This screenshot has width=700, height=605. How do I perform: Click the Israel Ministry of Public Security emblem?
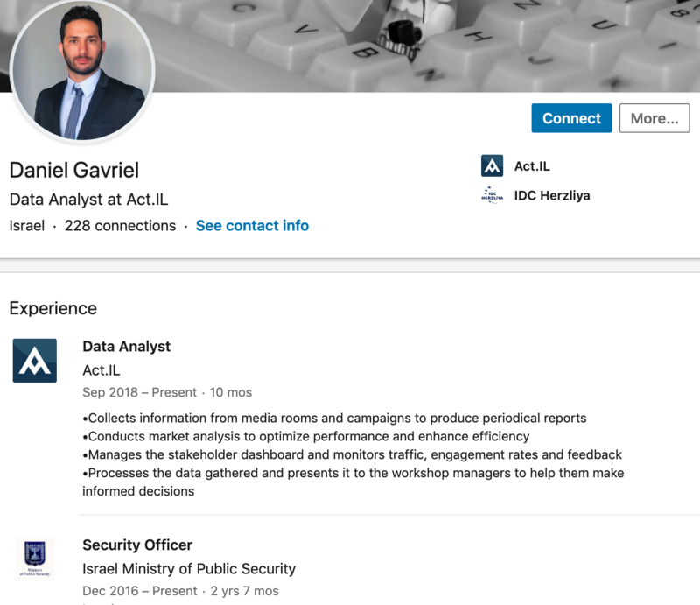[x=35, y=559]
